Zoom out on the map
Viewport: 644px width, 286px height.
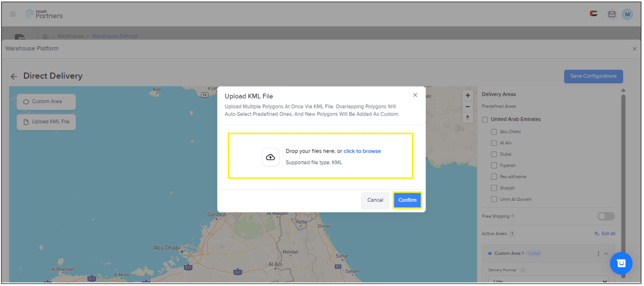(x=468, y=107)
